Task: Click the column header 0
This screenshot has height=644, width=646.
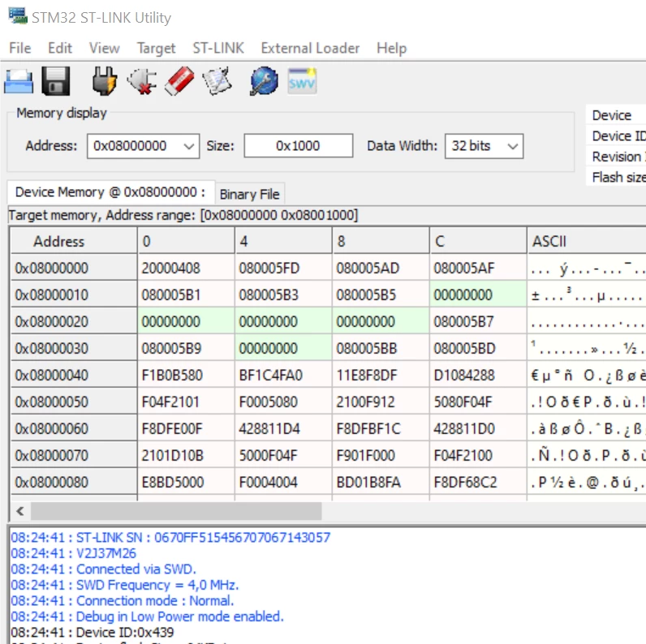Action: pos(186,241)
